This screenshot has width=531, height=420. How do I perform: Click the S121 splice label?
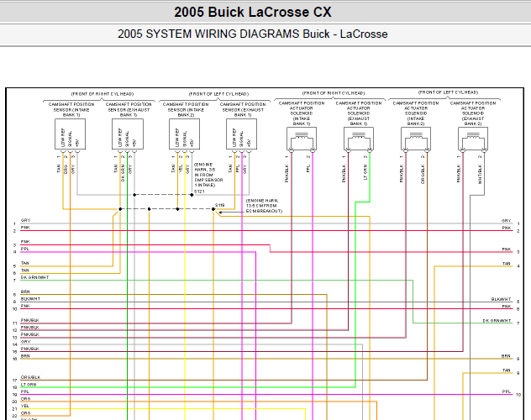[x=199, y=192]
